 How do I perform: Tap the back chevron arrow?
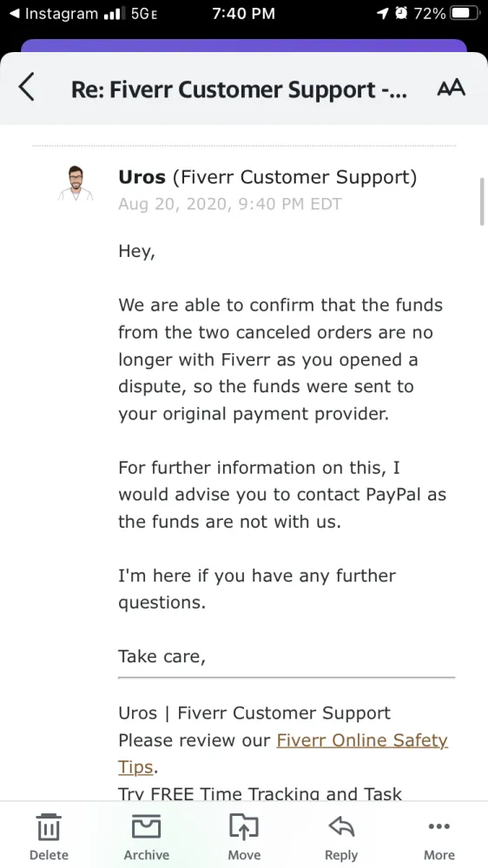tap(26, 87)
